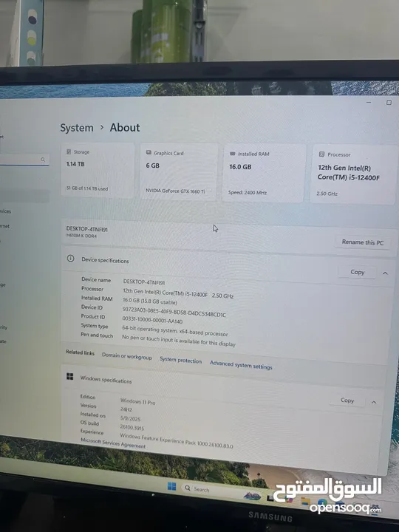Go back to System in breadcrumb

click(x=77, y=128)
